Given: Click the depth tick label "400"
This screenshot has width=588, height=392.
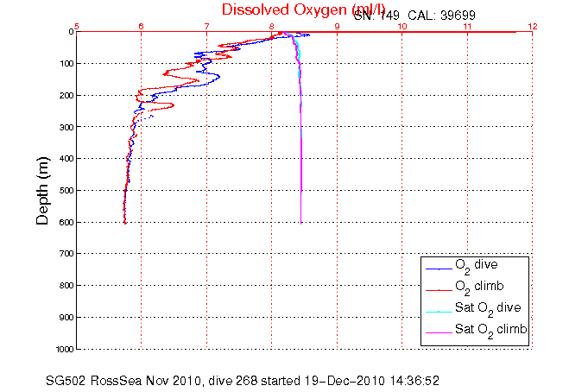Looking at the screenshot, I should (66, 159).
